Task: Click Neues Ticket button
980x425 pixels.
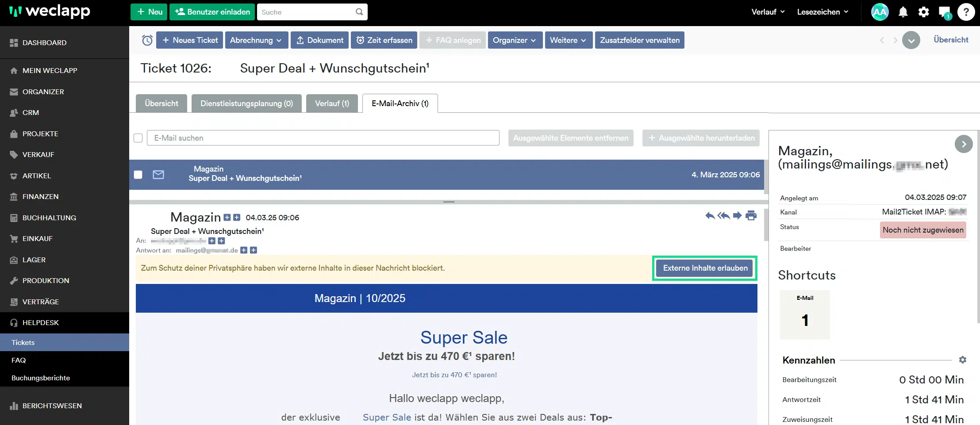Action: coord(189,40)
